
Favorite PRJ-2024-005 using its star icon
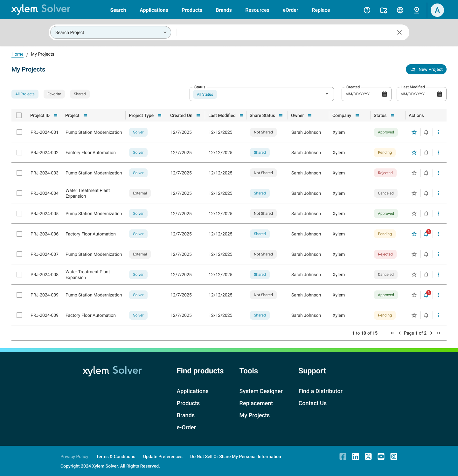click(414, 213)
